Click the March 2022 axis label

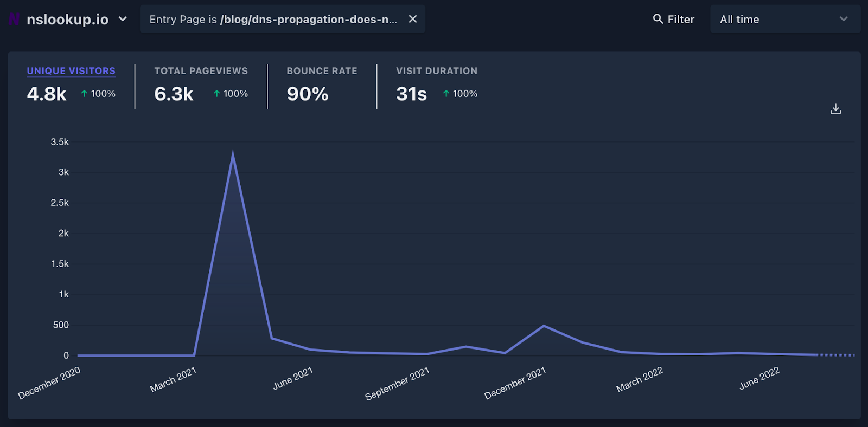pyautogui.click(x=640, y=379)
